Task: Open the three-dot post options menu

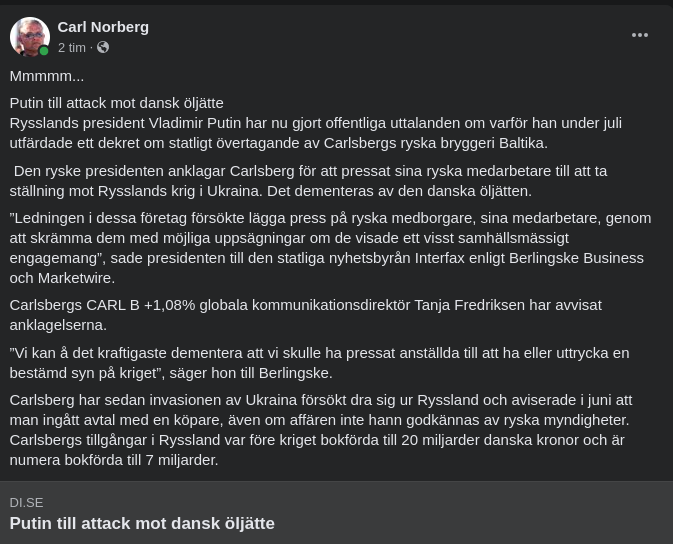Action: coord(640,35)
